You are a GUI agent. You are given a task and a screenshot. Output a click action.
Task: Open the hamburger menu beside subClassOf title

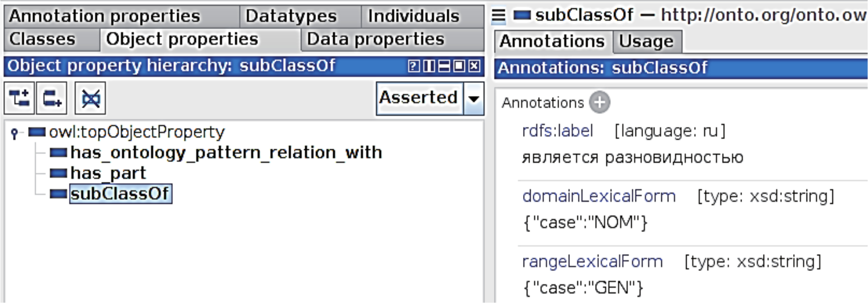[x=499, y=16]
